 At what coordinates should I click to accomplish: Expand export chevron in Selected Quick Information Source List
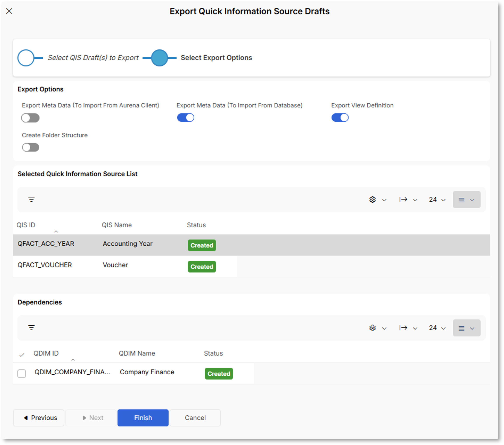click(x=415, y=200)
